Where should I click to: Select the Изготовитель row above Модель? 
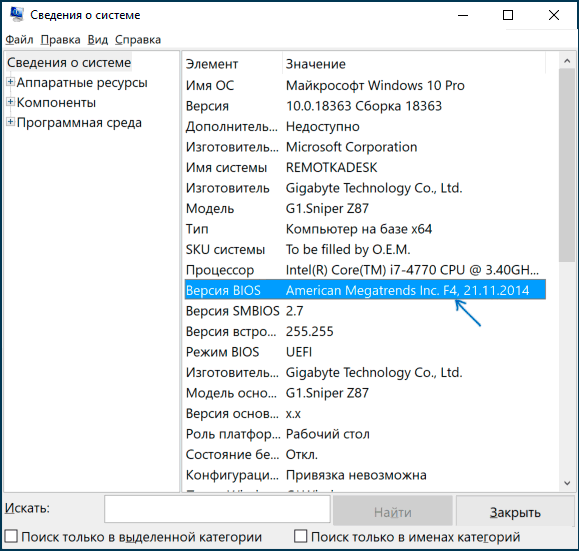click(x=365, y=188)
